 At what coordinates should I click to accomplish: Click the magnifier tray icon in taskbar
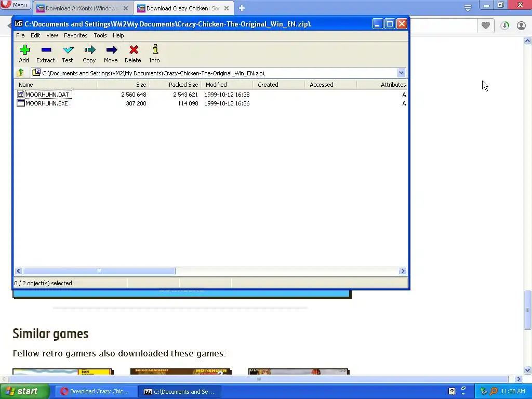[x=494, y=391]
